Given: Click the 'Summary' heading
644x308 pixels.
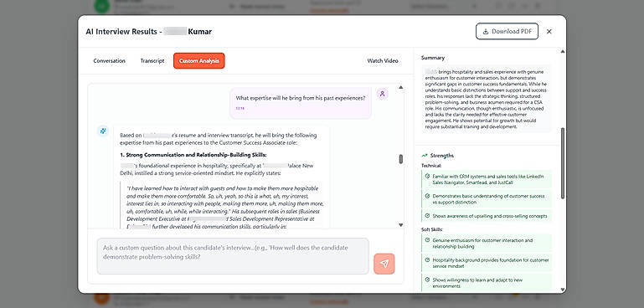Looking at the screenshot, I should pos(433,58).
